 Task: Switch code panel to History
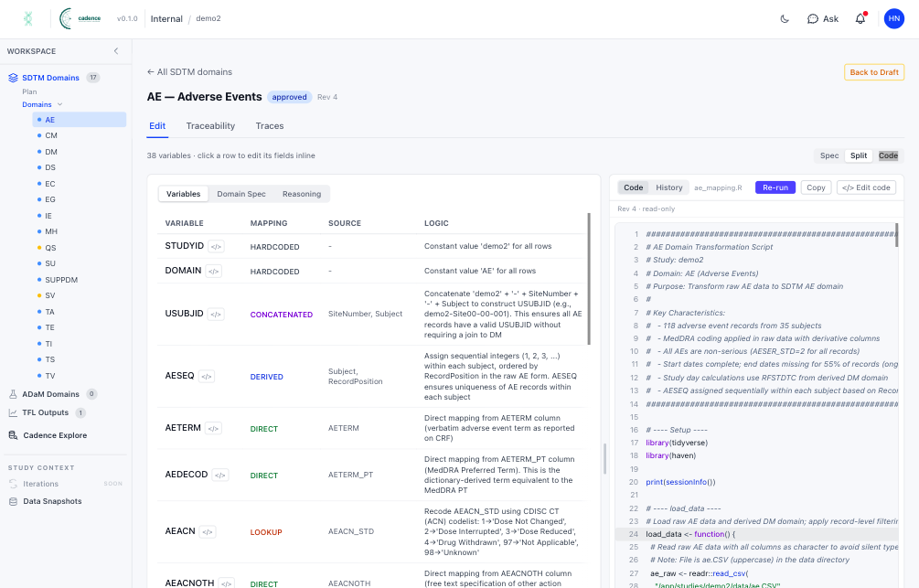coord(668,187)
